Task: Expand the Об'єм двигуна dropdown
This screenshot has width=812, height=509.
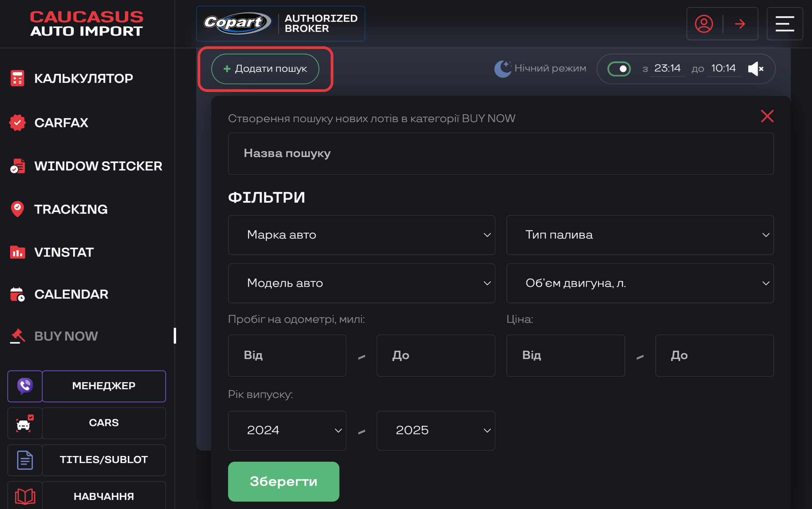Action: pyautogui.click(x=640, y=283)
